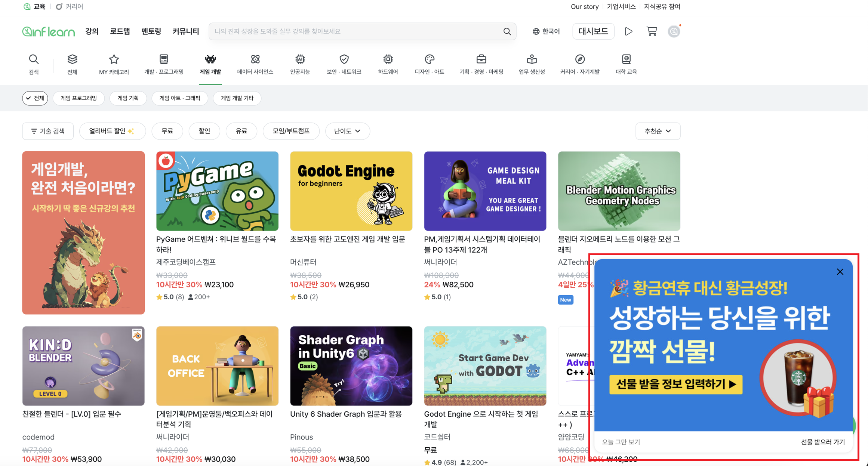Viewport: 868px width, 466px height.
Task: Click instructor name 제주코딩베이스캠프
Action: click(186, 262)
